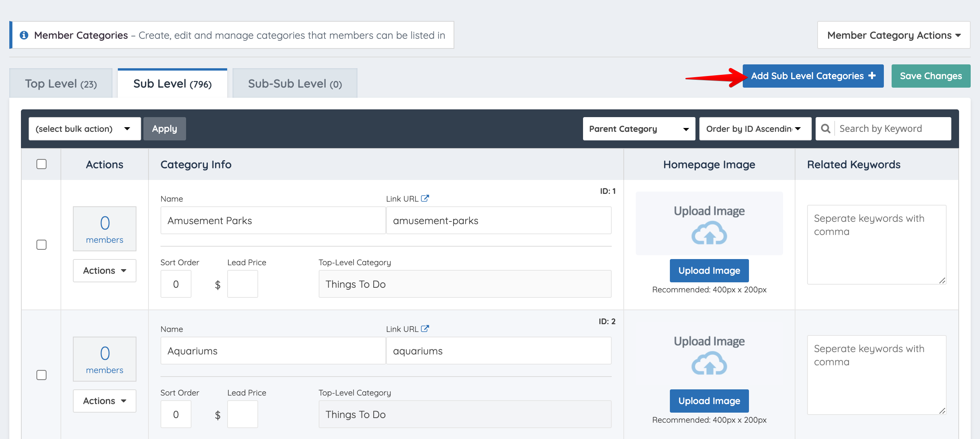Screen dimensions: 980x439
Task: Click the search magnifier icon
Action: (x=826, y=129)
